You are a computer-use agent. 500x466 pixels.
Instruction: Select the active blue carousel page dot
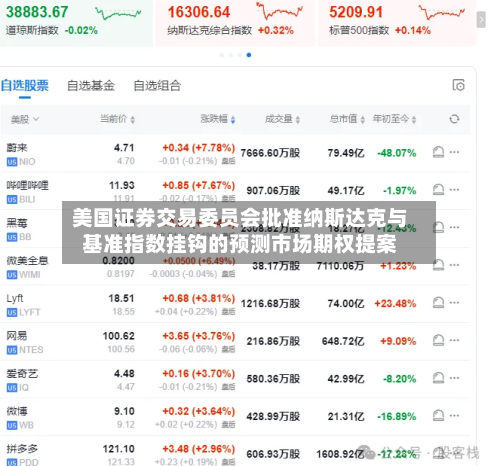[249, 55]
